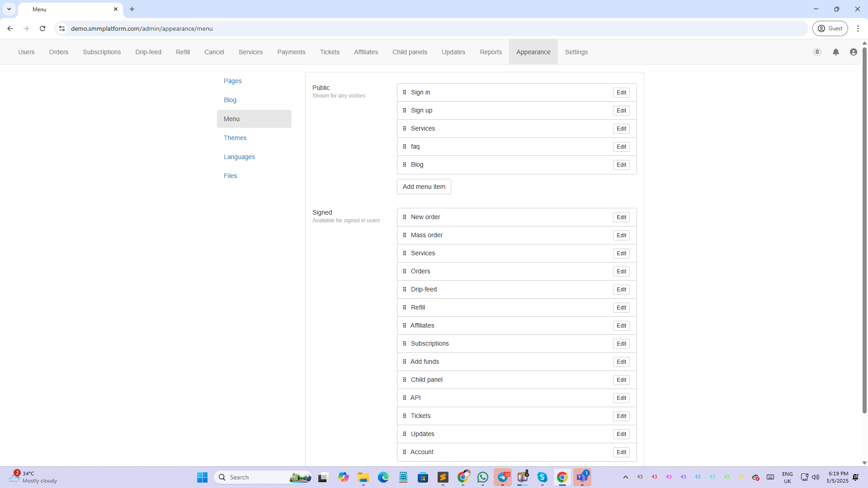Go to the Languages appearance section

pyautogui.click(x=239, y=157)
